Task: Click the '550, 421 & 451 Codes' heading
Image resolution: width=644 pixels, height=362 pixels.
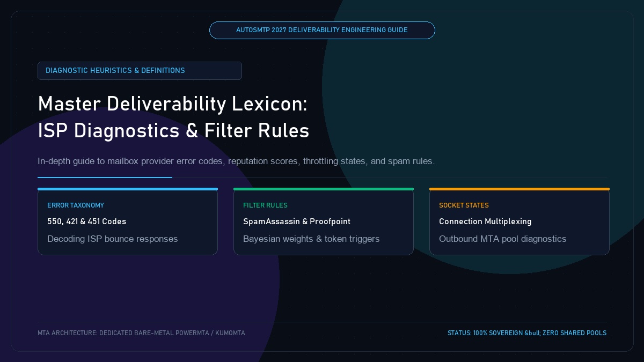Action: [87, 221]
